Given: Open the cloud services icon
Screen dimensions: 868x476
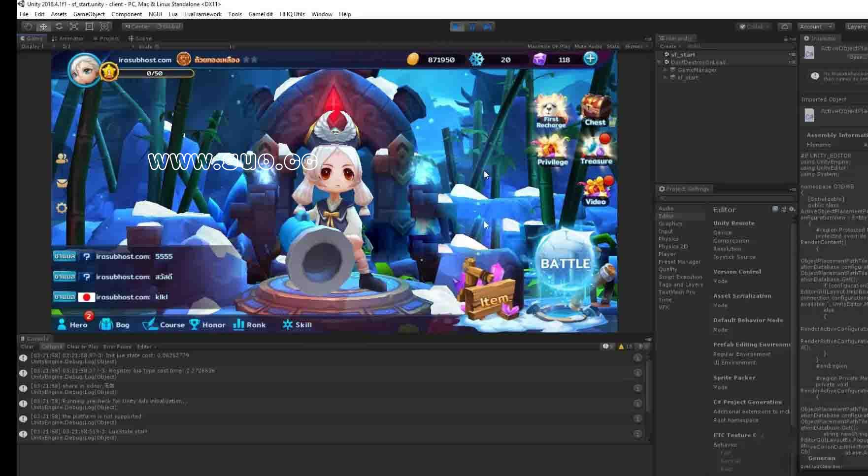Looking at the screenshot, I should (x=785, y=27).
